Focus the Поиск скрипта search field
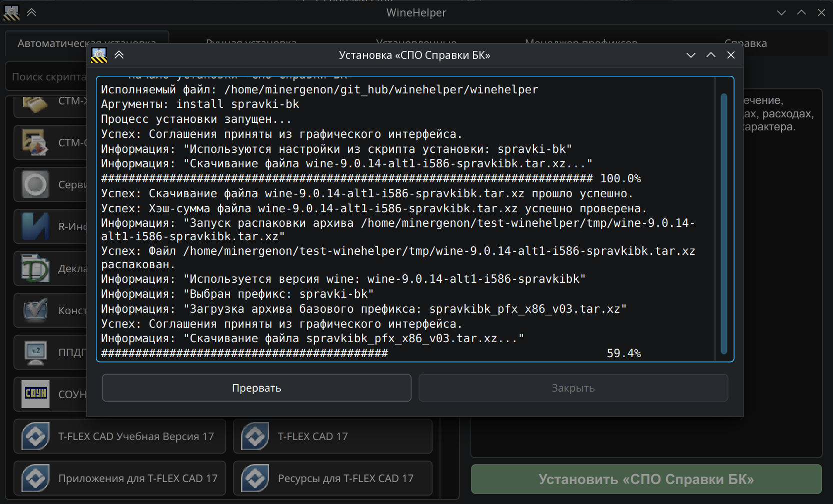This screenshot has width=833, height=504. [x=48, y=77]
